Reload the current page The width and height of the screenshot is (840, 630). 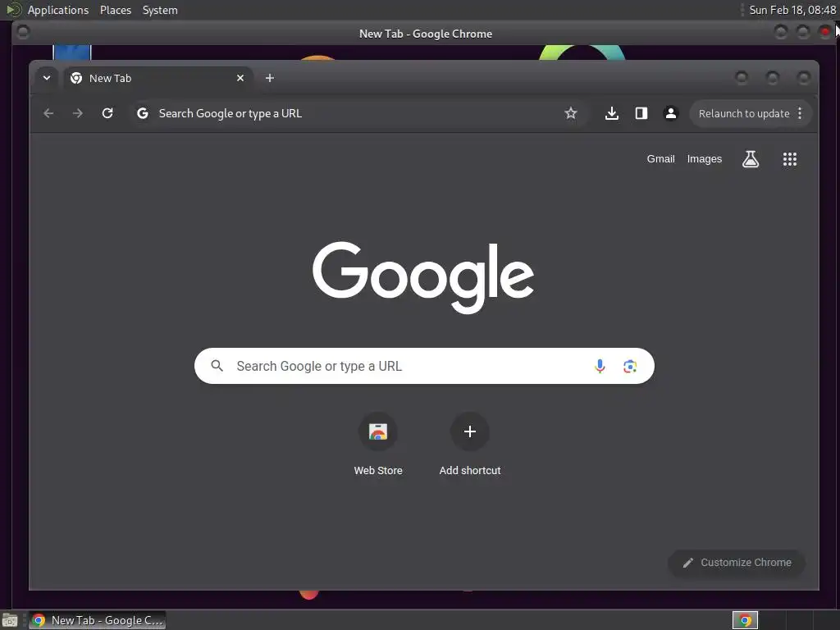point(107,113)
